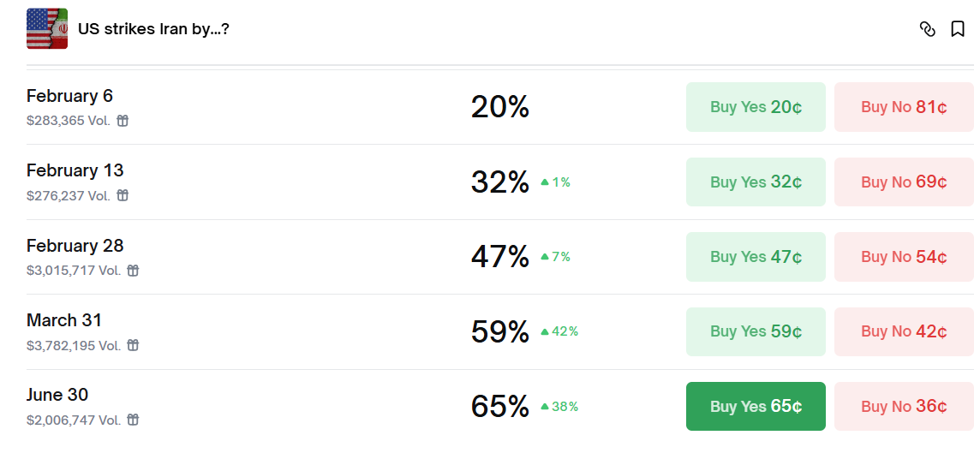980x453 pixels.
Task: Click the gift icon beside February 6 volume
Action: (x=122, y=121)
